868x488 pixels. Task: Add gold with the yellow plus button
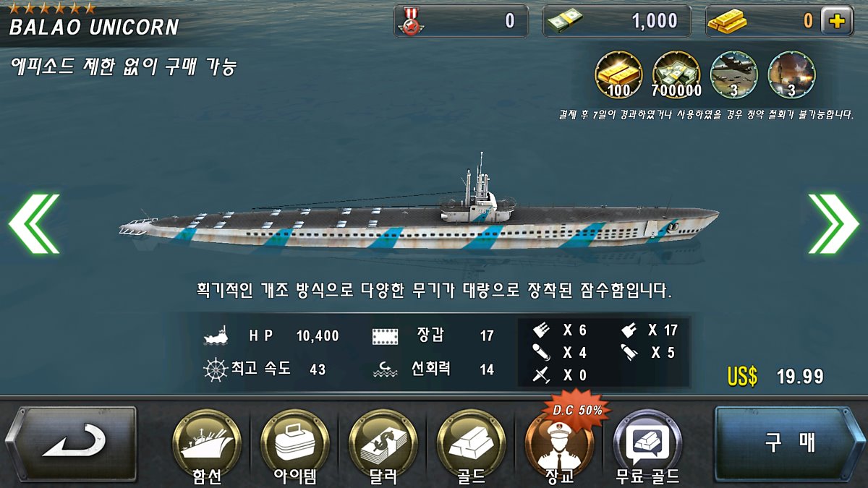(837, 21)
